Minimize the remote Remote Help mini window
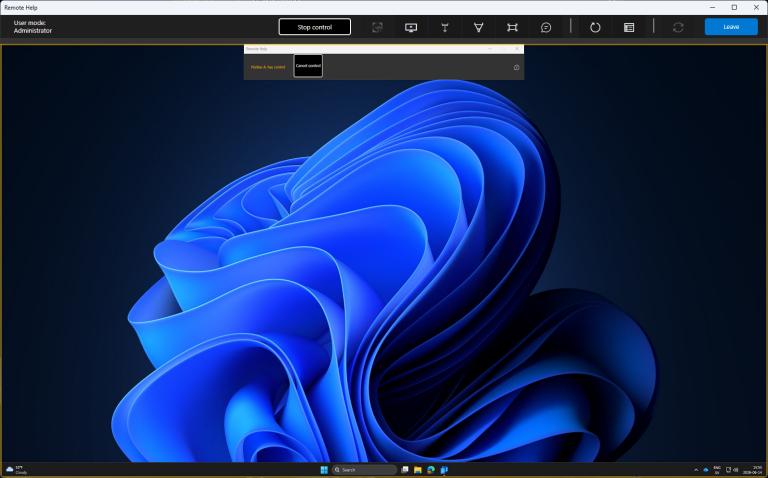 tap(490, 49)
